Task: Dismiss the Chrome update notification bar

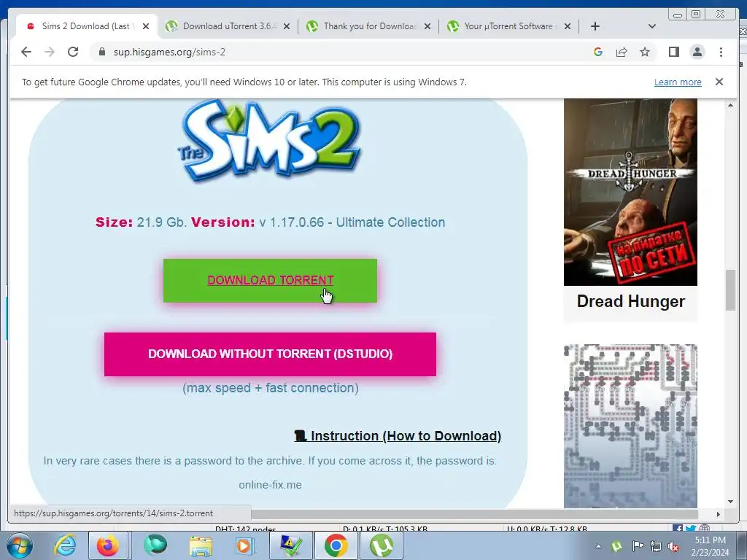Action: point(719,82)
